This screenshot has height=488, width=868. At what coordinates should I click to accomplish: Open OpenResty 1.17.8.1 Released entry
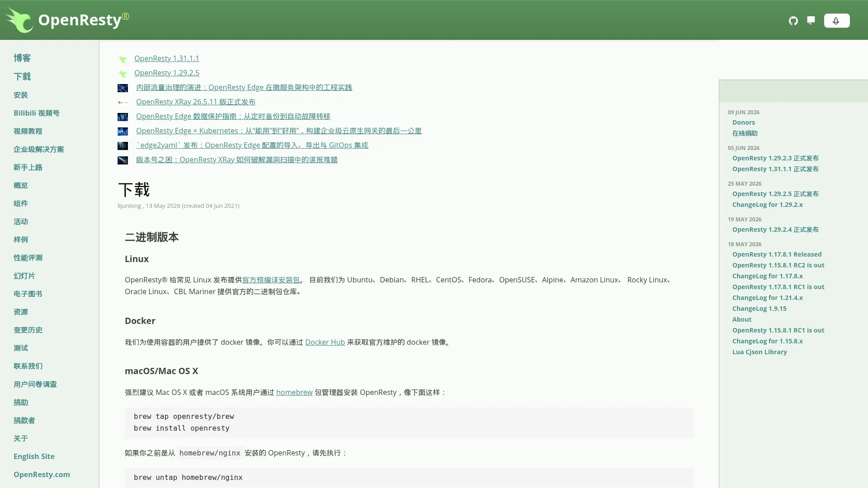pos(777,254)
